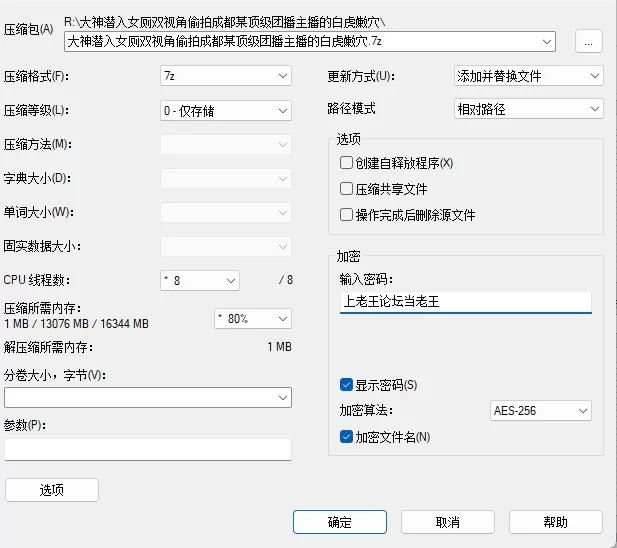This screenshot has width=617, height=548.
Task: Uncheck the encrypt file names checkbox
Action: [346, 437]
